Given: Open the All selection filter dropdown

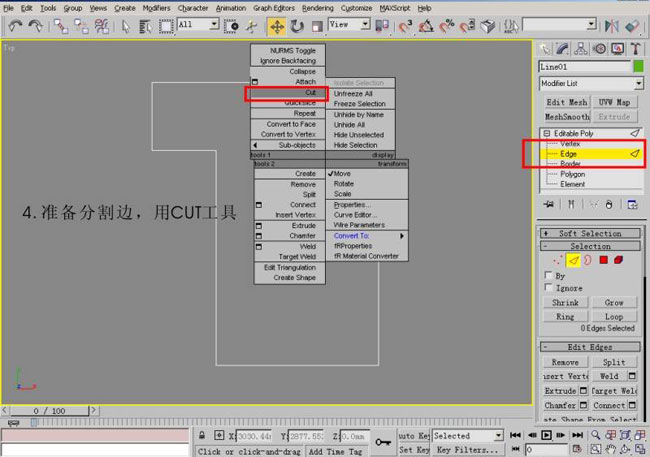Looking at the screenshot, I should pos(214,24).
